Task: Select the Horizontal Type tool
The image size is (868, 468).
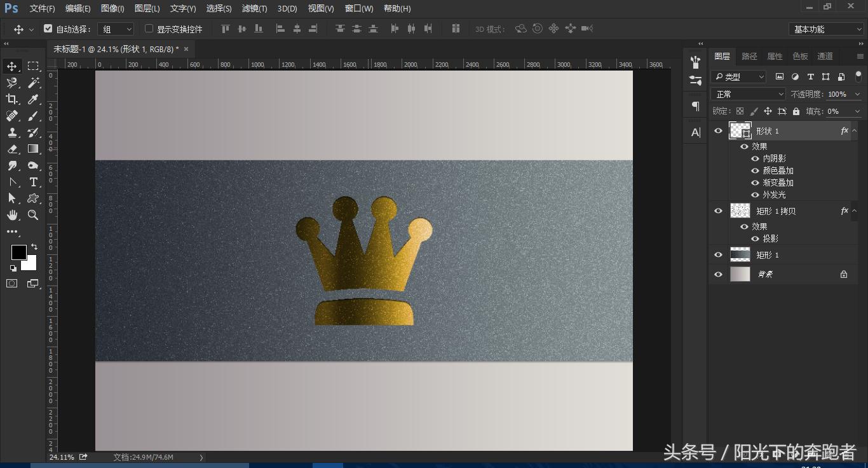Action: pyautogui.click(x=33, y=182)
